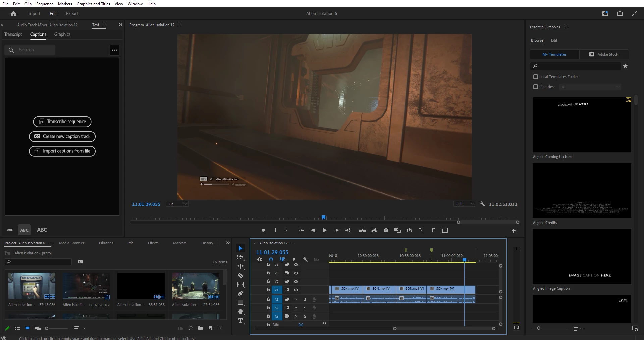Switch to the Transcript tab
The height and width of the screenshot is (340, 644).
pos(13,34)
